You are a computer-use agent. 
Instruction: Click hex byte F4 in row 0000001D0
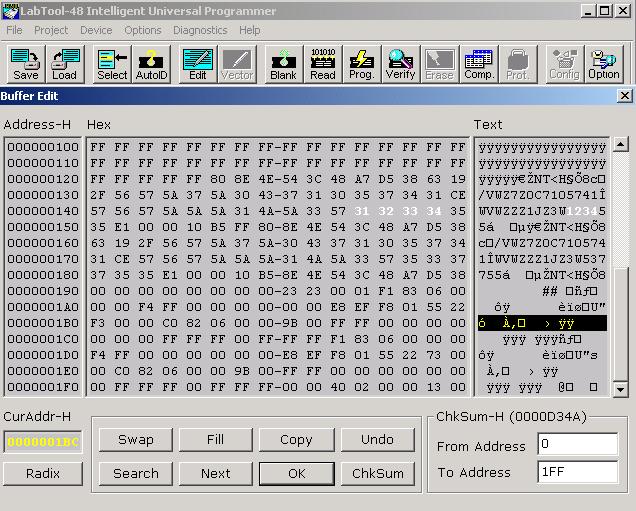click(x=98, y=355)
